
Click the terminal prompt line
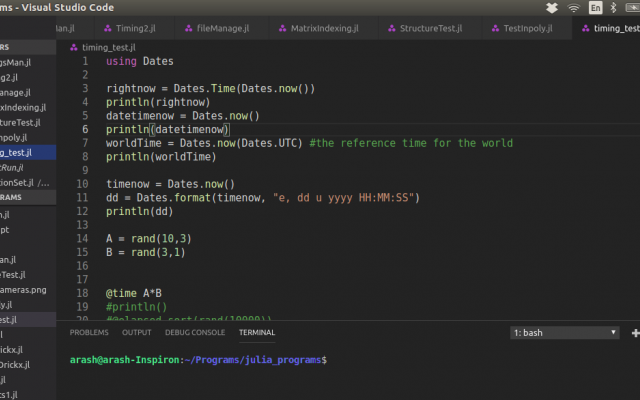pos(198,360)
